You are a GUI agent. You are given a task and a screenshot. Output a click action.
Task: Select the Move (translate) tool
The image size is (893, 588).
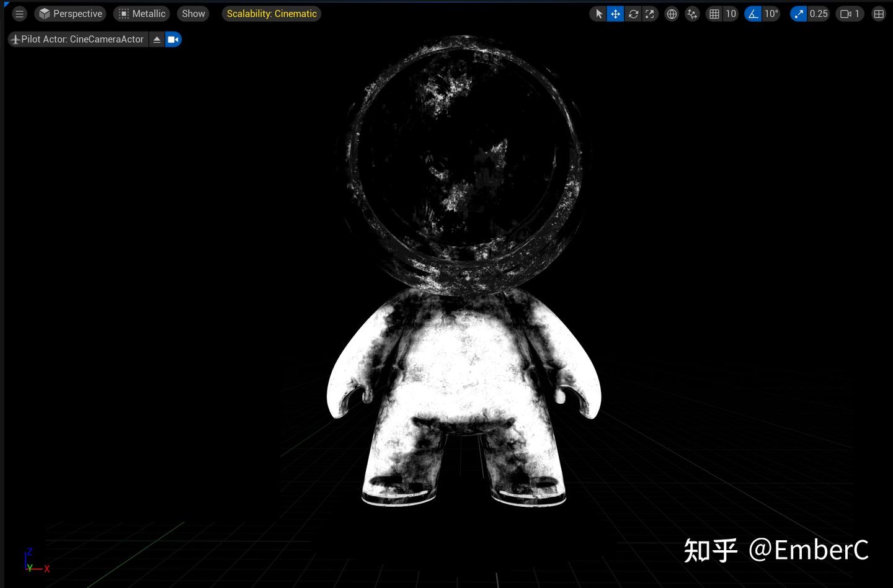click(x=615, y=13)
